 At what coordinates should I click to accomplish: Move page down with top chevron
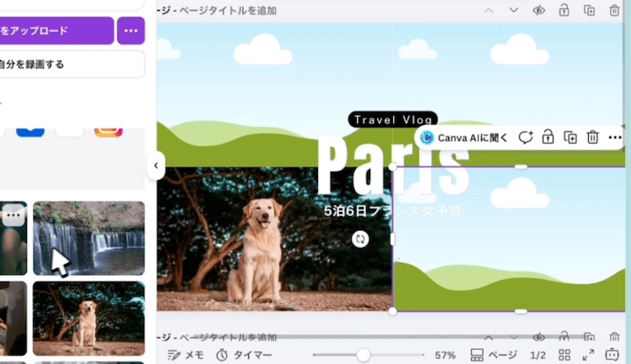[513, 11]
